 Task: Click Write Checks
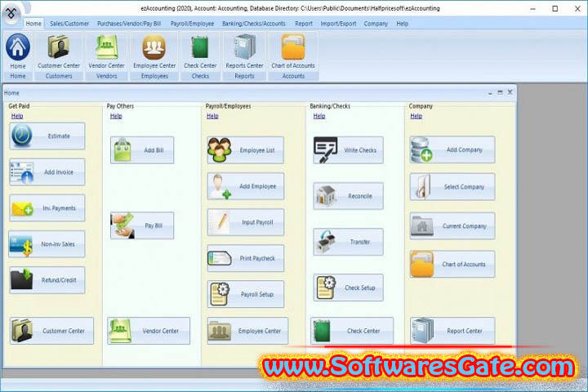pos(349,150)
